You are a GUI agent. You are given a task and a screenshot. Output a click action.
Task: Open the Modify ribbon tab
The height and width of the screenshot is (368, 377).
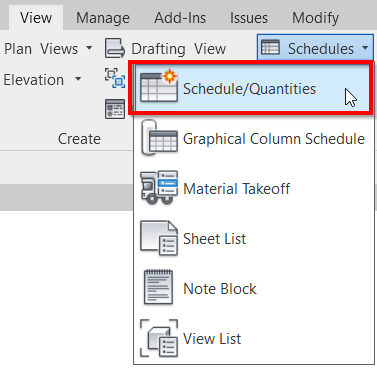click(x=315, y=18)
